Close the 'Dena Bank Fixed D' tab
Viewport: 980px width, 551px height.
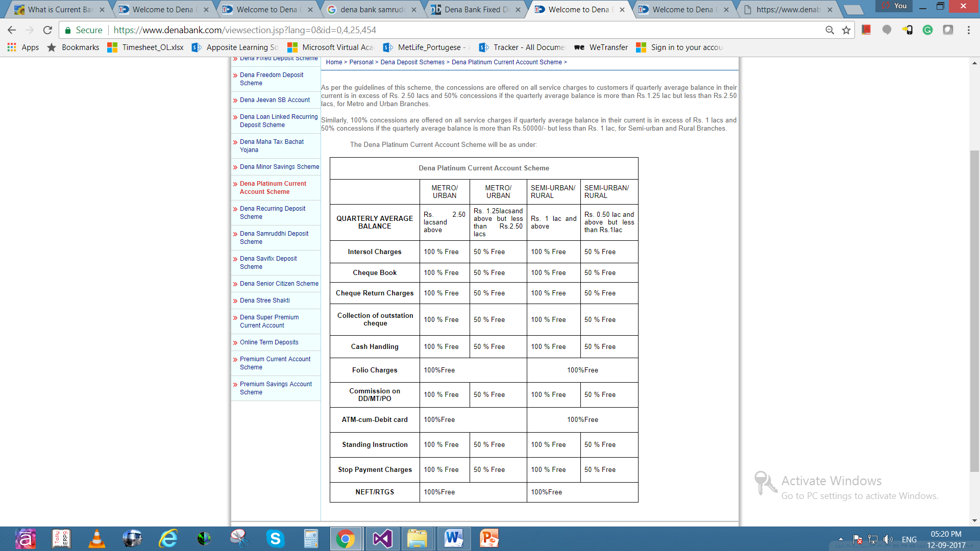coord(518,9)
